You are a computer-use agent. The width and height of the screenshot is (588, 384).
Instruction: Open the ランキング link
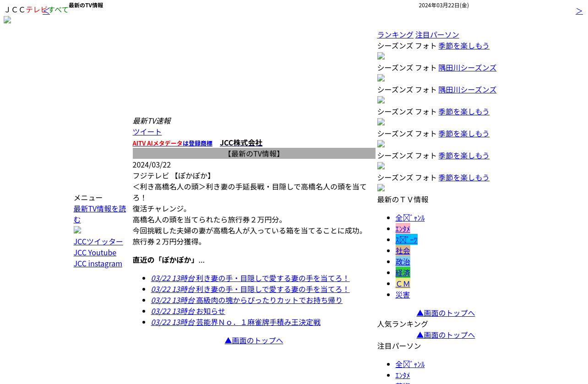[x=395, y=35]
